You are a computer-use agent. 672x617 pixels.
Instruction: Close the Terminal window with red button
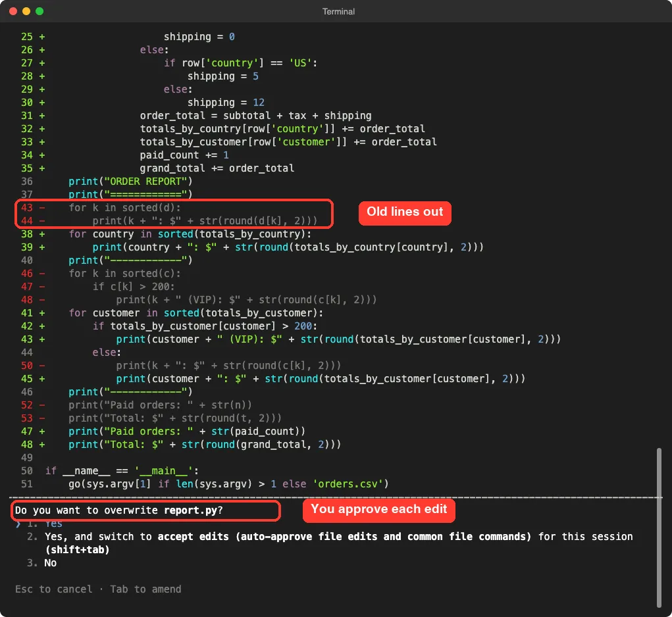[13, 11]
